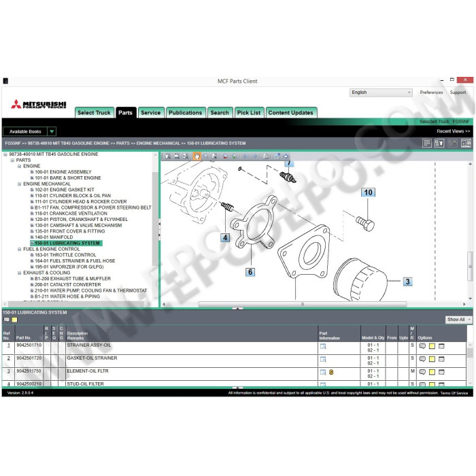Click the print icon in the diagram toolbar
The image size is (476, 476).
click(266, 156)
